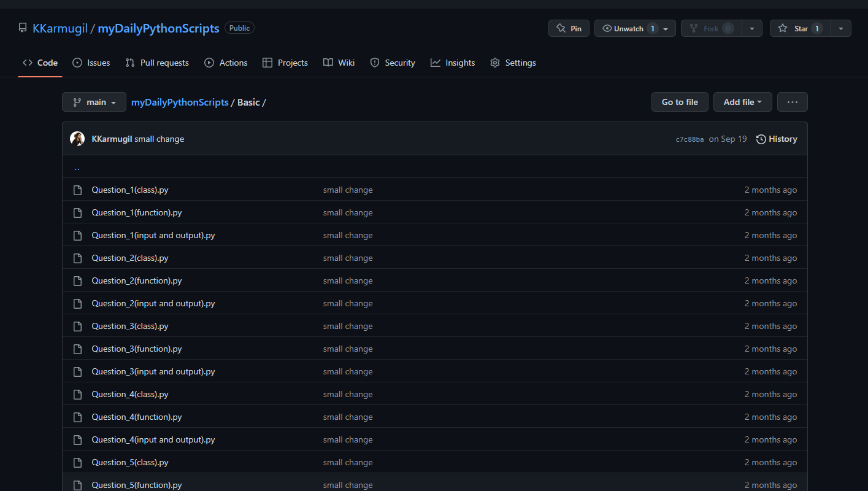Open Question_4(input and output).py

(x=153, y=439)
